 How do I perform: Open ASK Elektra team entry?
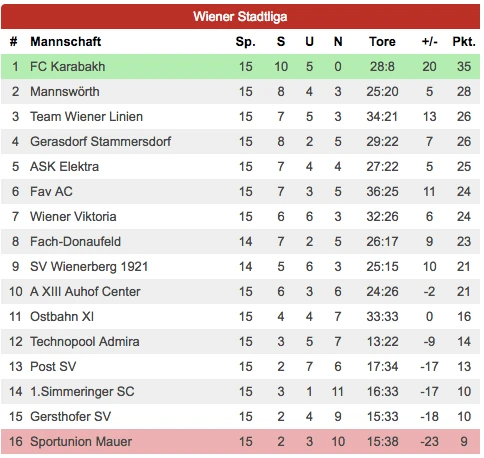tap(64, 166)
